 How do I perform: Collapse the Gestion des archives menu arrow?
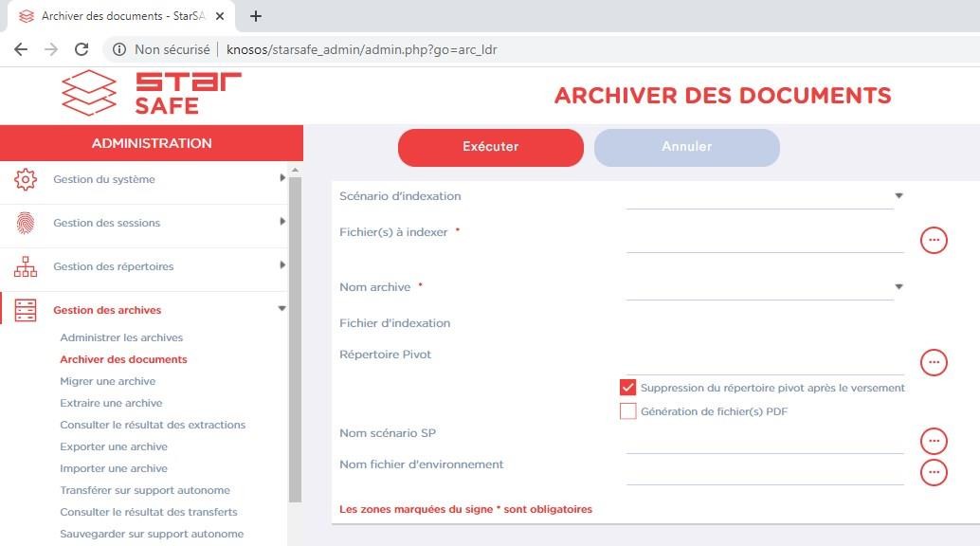pyautogui.click(x=281, y=309)
